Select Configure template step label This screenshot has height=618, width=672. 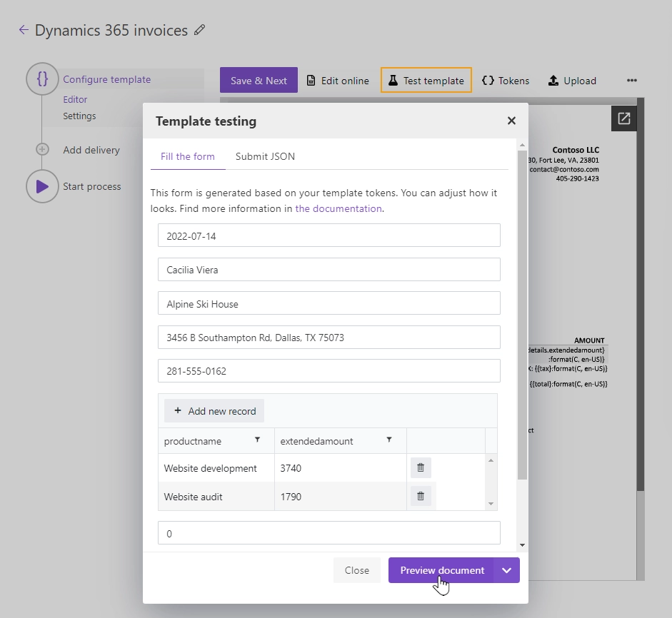click(x=106, y=79)
